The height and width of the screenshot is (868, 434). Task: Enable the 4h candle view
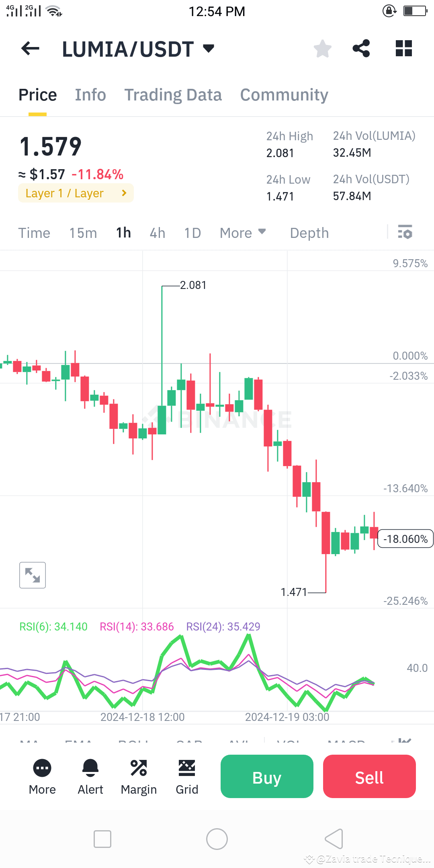click(157, 232)
